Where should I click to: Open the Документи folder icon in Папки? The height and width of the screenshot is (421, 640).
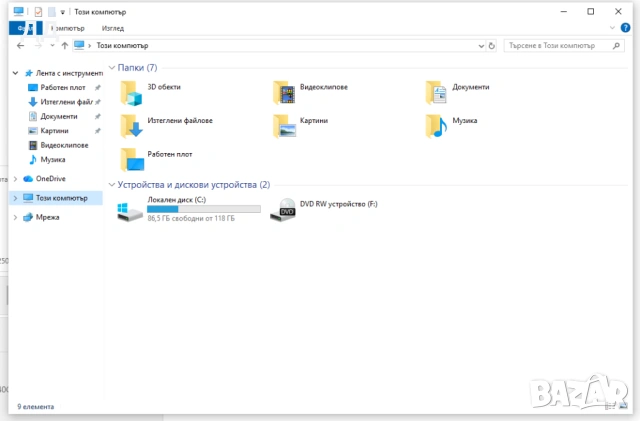[x=436, y=92]
